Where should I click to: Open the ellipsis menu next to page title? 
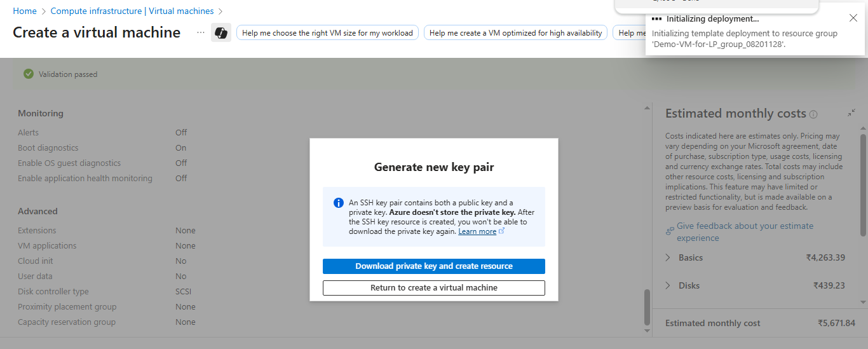tap(201, 32)
